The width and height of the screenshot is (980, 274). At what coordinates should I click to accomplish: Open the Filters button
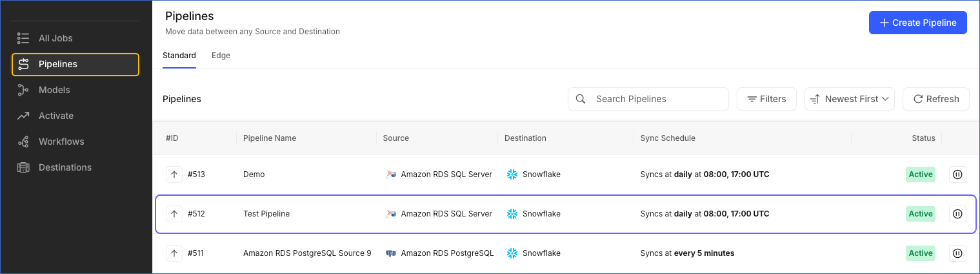coord(766,99)
